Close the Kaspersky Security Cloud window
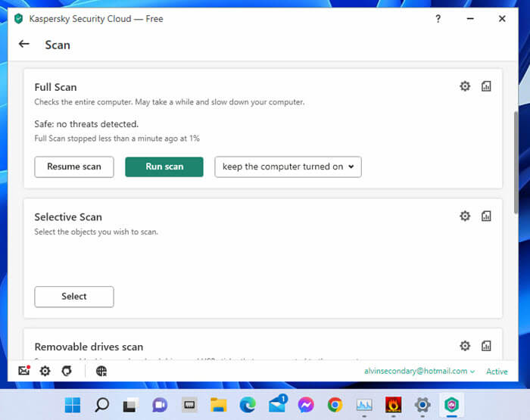Screen dimensions: 530x420 (502, 19)
